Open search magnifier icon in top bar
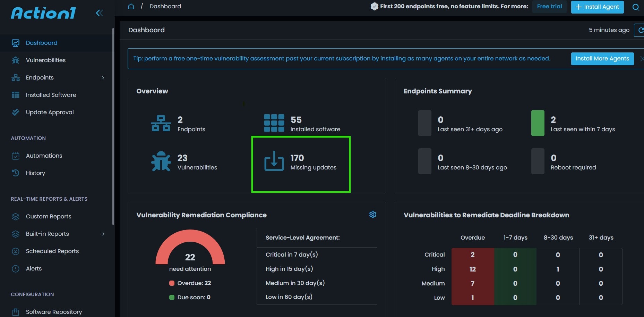The width and height of the screenshot is (644, 317). [635, 7]
